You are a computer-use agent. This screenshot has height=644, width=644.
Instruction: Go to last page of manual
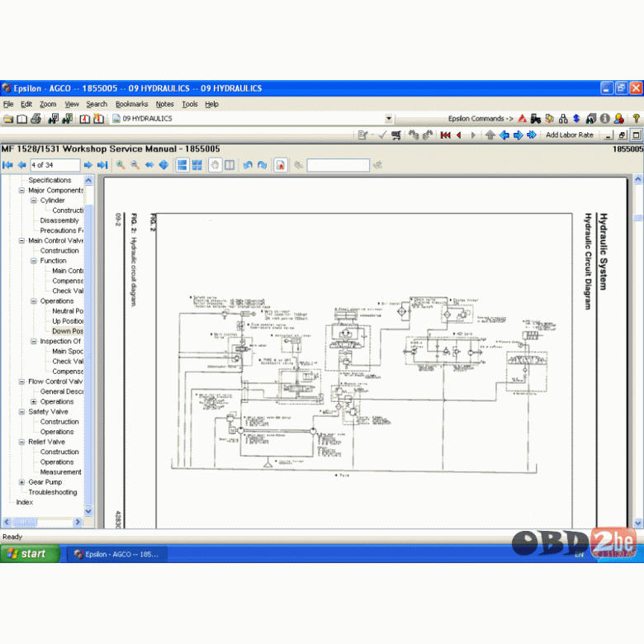tap(102, 165)
